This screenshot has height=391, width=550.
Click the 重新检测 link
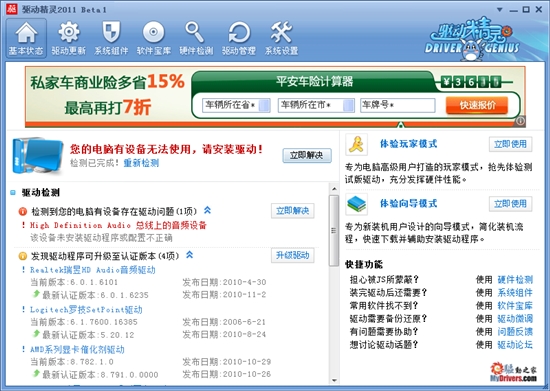click(141, 163)
